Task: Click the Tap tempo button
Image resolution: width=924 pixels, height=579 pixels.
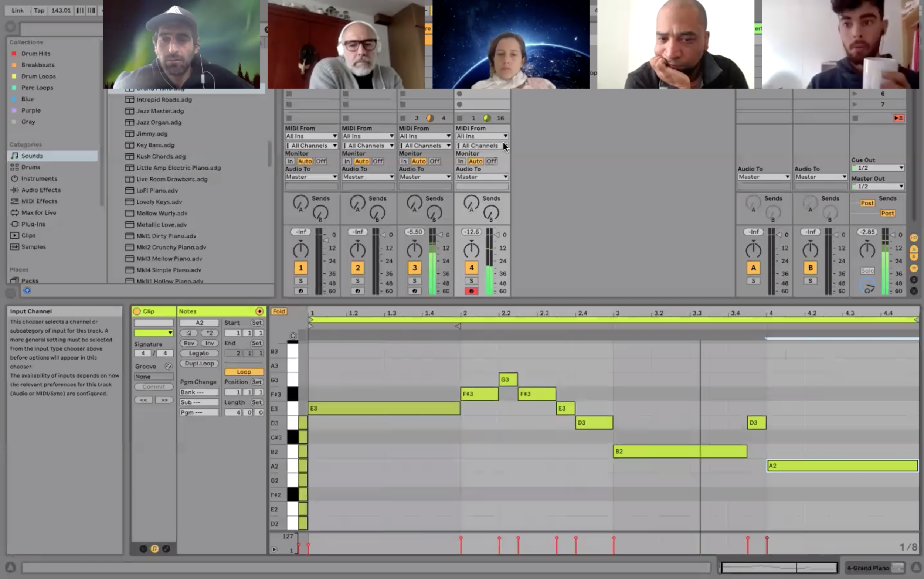Action: (x=39, y=10)
